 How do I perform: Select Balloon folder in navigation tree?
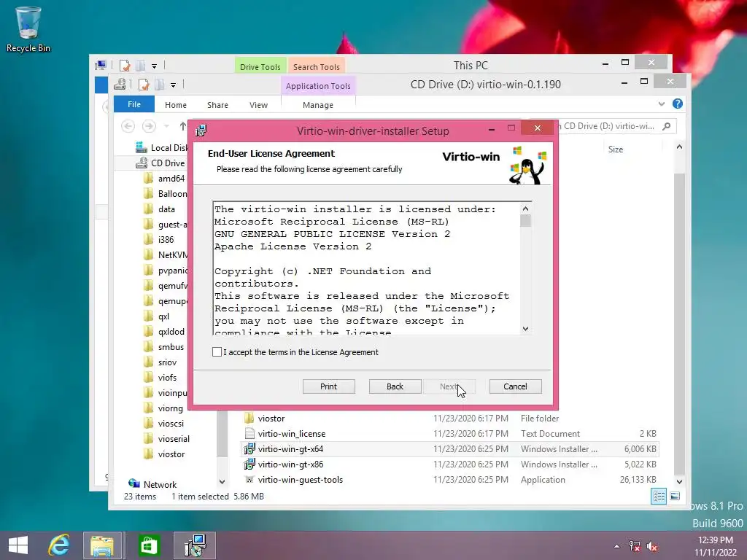click(166, 193)
